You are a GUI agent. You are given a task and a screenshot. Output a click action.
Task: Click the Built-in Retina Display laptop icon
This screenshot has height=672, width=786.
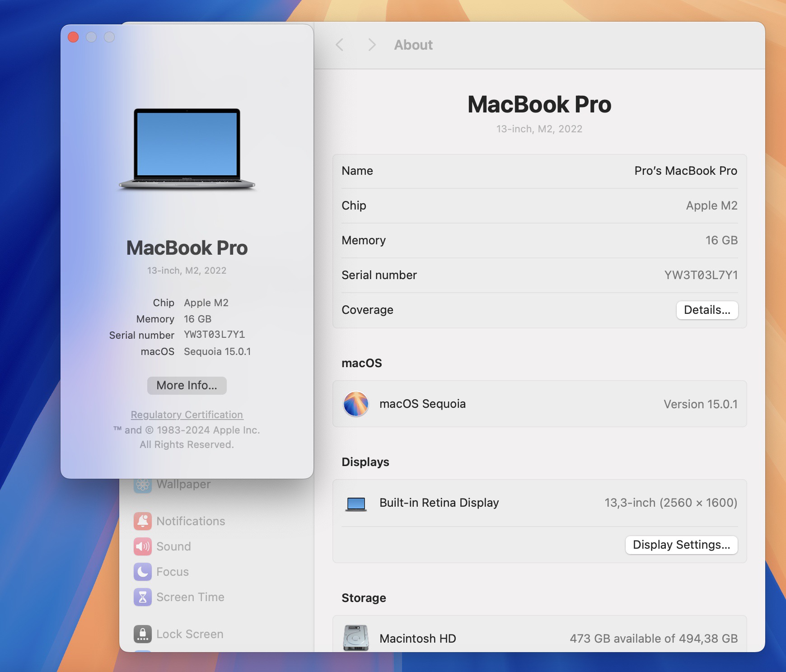[x=356, y=504]
